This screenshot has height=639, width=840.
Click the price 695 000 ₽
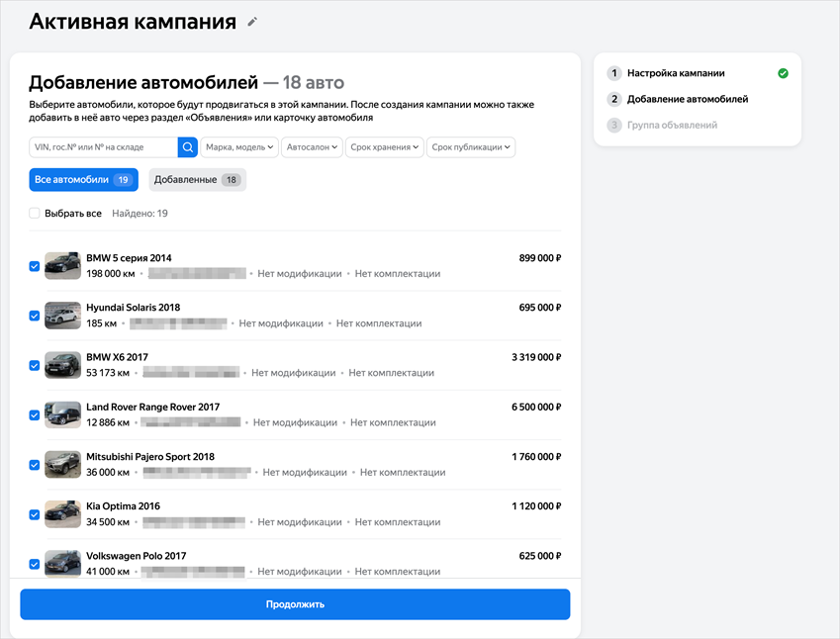pyautogui.click(x=540, y=308)
